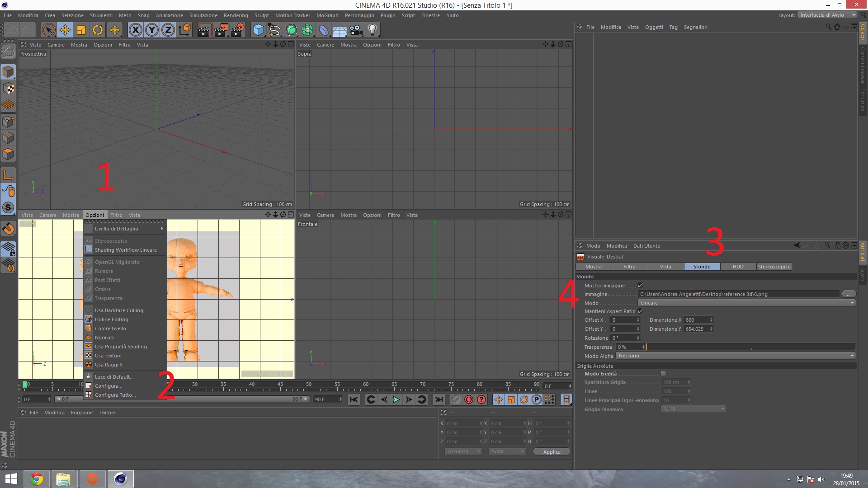Viewport: 868px width, 488px height.
Task: Switch to the Filtro tab in attributes
Action: 629,267
